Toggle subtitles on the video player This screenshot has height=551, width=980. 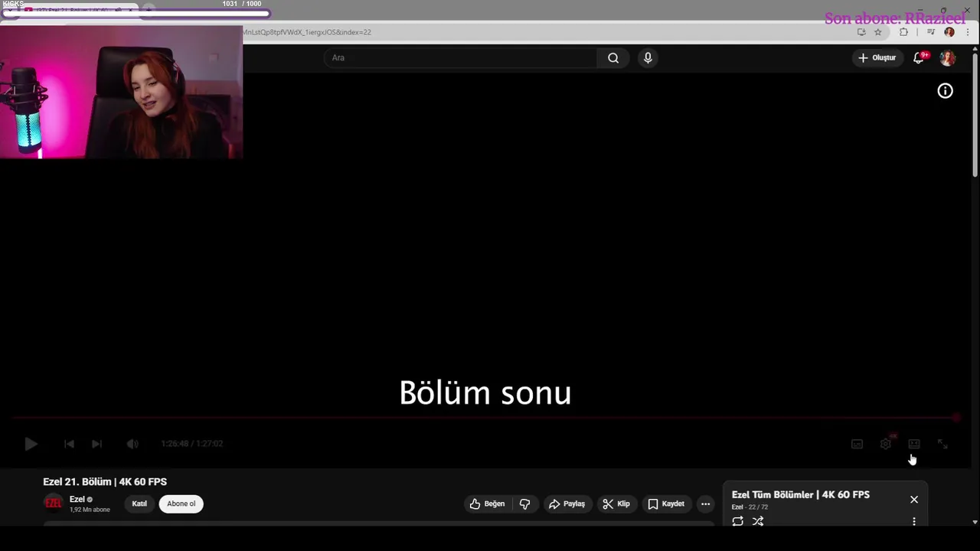click(x=857, y=444)
